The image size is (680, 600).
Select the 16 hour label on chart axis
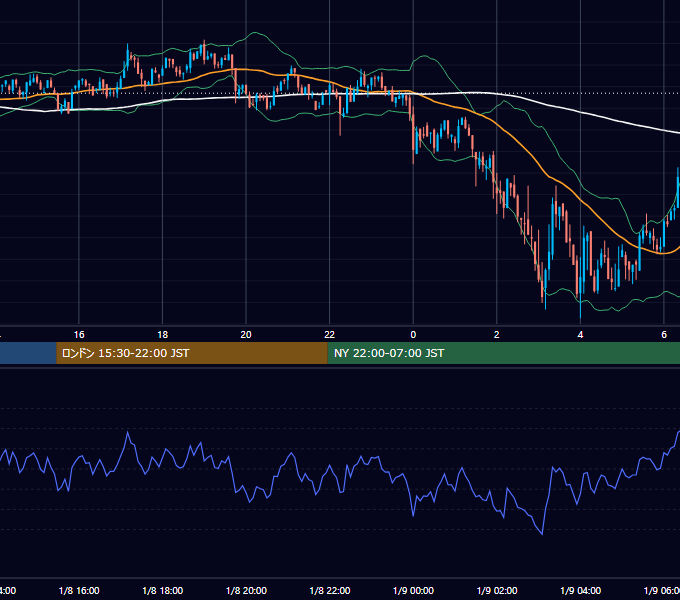tap(79, 335)
